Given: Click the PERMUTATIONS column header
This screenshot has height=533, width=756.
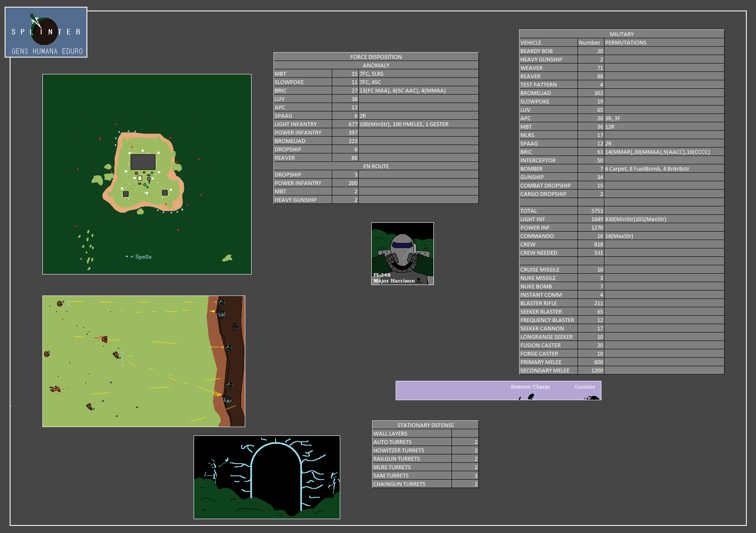Looking at the screenshot, I should click(x=625, y=42).
